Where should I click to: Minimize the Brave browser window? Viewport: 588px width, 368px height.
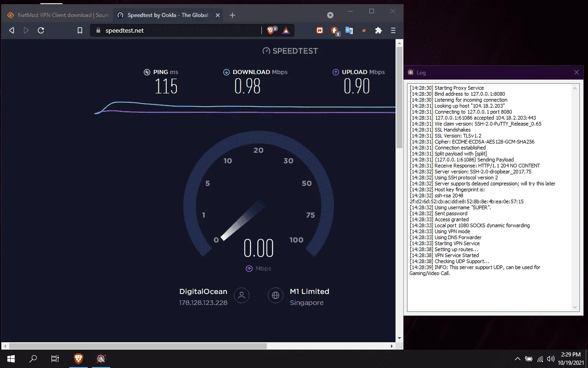[351, 11]
